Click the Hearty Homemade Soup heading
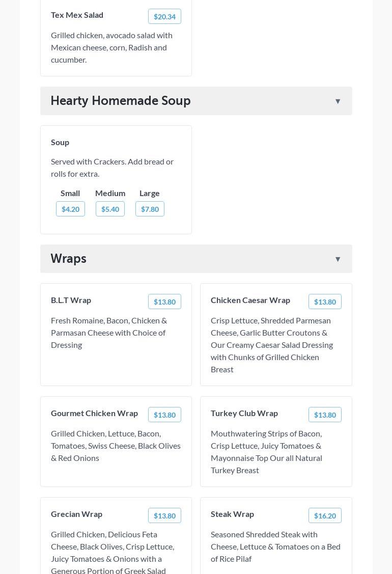This screenshot has width=392, height=574. pos(121,101)
